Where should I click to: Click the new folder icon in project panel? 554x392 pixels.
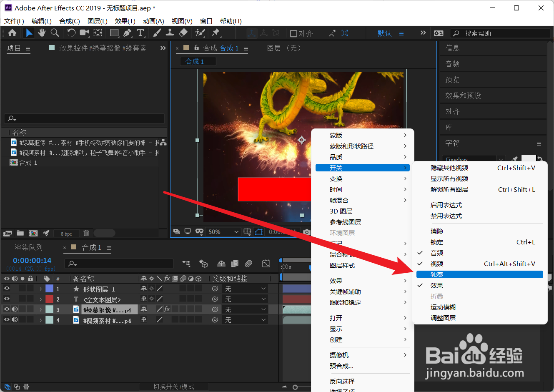pyautogui.click(x=20, y=233)
